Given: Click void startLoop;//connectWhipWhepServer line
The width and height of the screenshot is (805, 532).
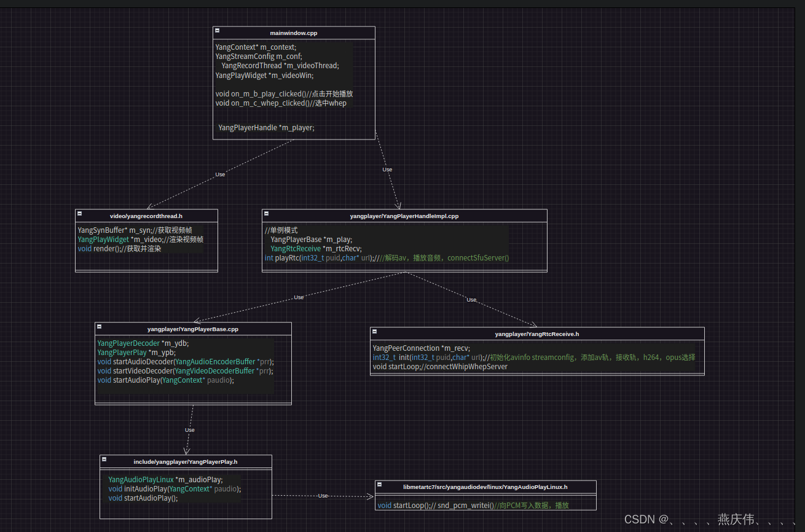Looking at the screenshot, I should [440, 367].
